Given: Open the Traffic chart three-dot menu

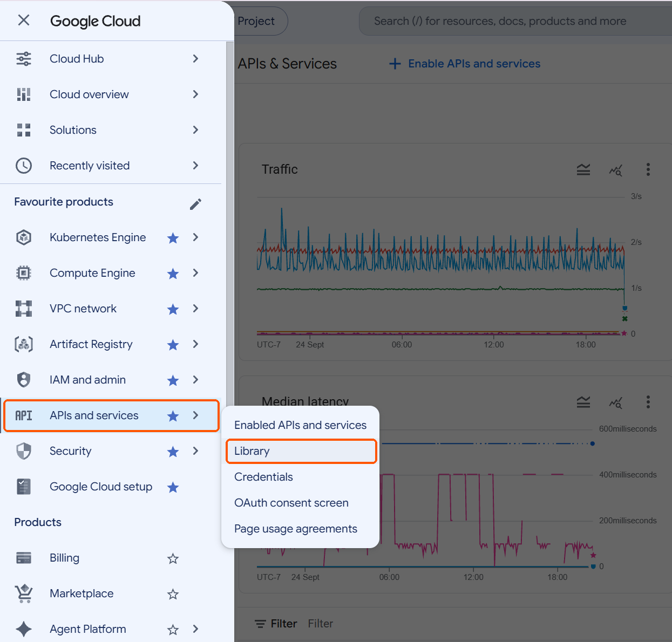Looking at the screenshot, I should pos(648,169).
